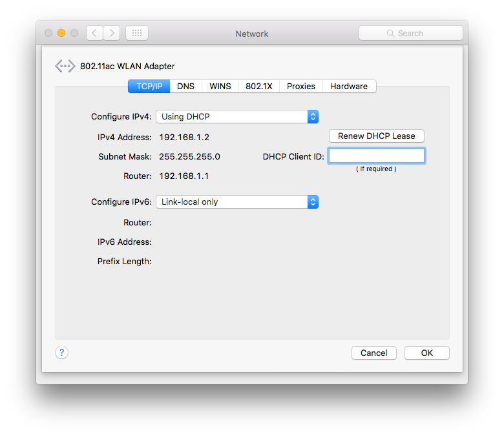Click the "If required" hint text

click(376, 169)
